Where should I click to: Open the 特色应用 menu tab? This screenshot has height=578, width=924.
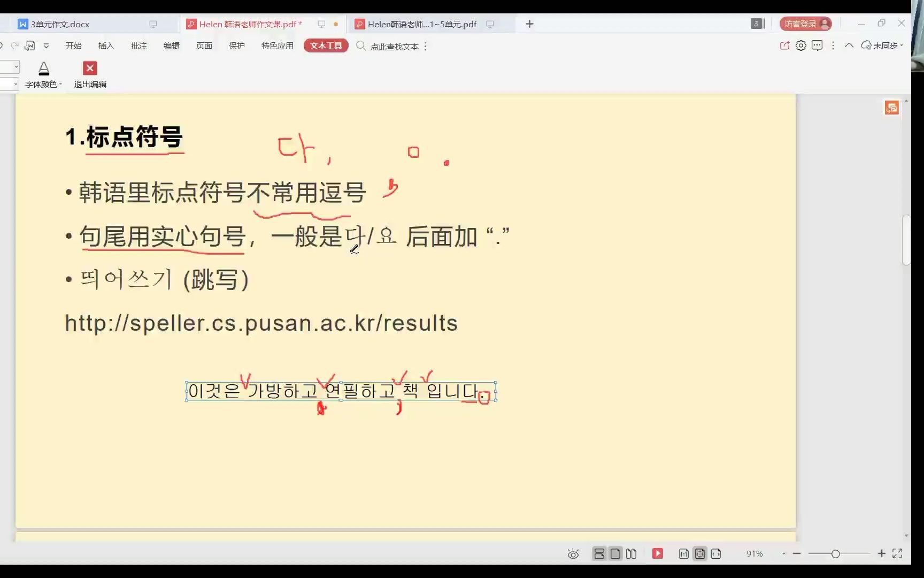pos(277,46)
